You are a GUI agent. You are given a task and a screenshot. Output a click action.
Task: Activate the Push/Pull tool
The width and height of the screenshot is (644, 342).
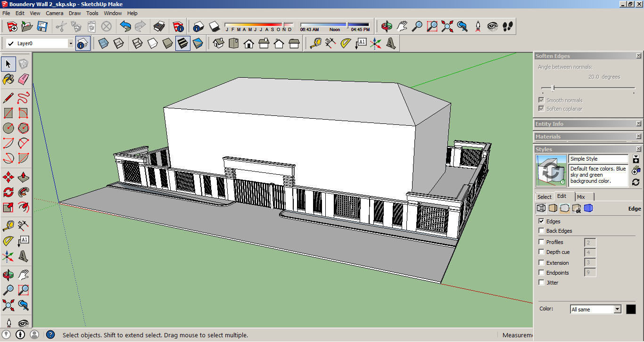(23, 177)
